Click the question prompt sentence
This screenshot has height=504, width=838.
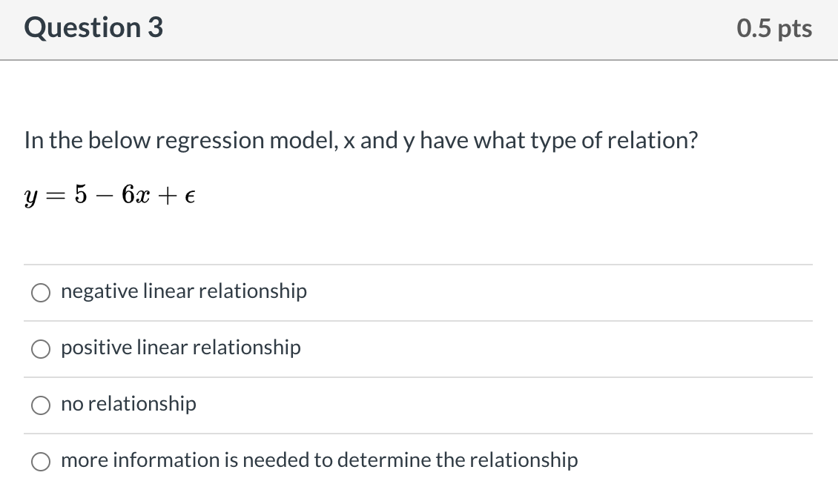point(360,140)
